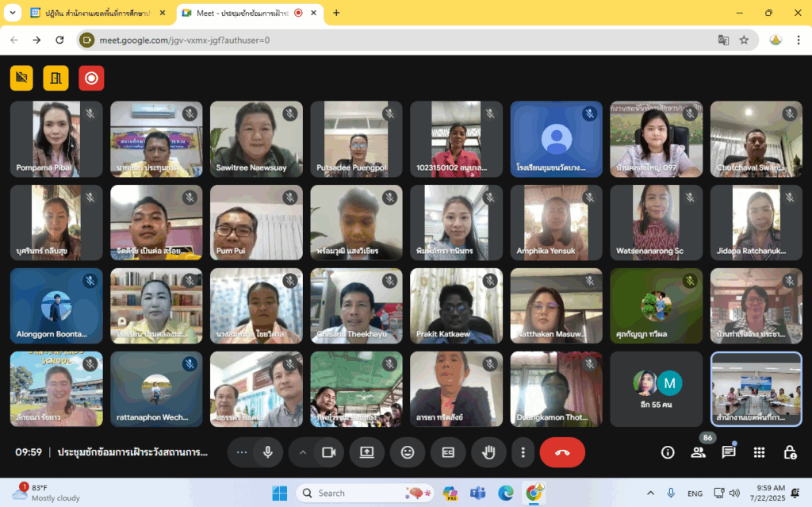Open host controls lock icon
The height and width of the screenshot is (507, 812).
(790, 452)
